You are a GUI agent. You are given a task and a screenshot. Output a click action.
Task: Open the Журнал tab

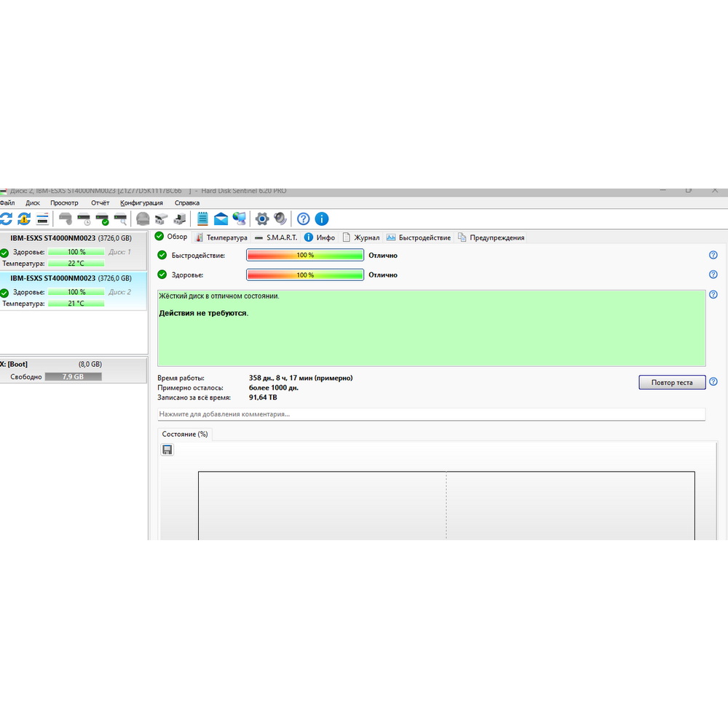[x=361, y=238]
